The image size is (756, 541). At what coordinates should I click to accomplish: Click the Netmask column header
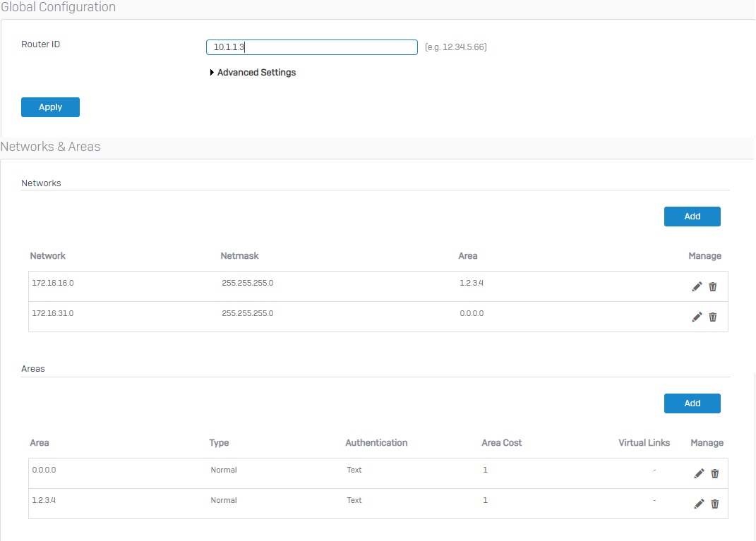239,256
